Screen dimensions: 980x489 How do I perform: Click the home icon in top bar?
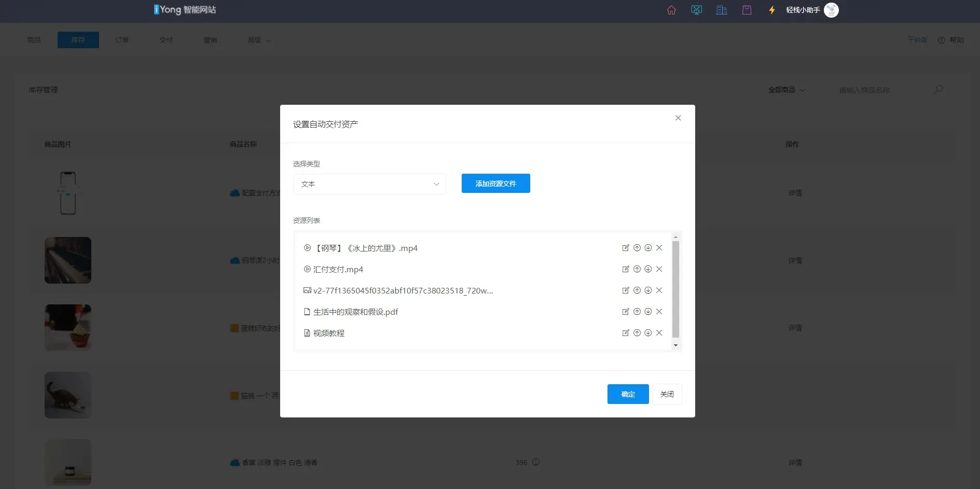[671, 10]
